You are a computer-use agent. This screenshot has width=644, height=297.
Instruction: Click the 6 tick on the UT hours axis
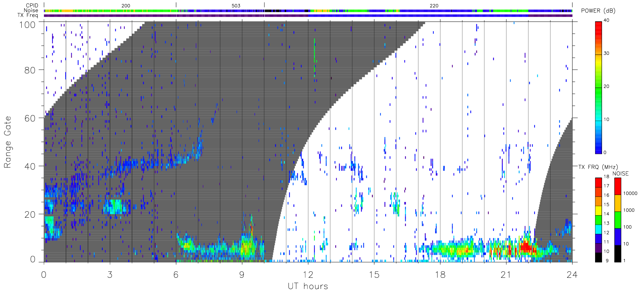click(176, 275)
